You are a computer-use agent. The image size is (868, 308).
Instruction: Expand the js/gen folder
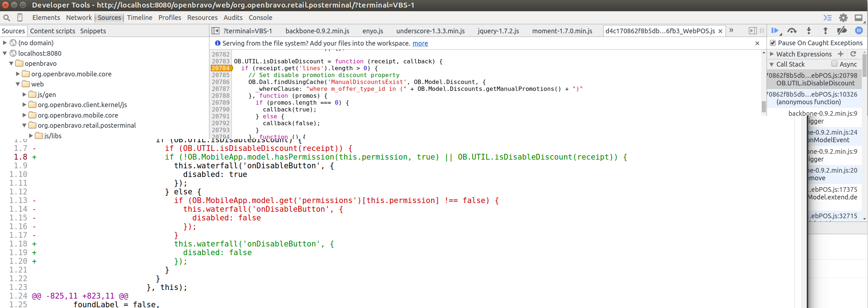pyautogui.click(x=24, y=94)
